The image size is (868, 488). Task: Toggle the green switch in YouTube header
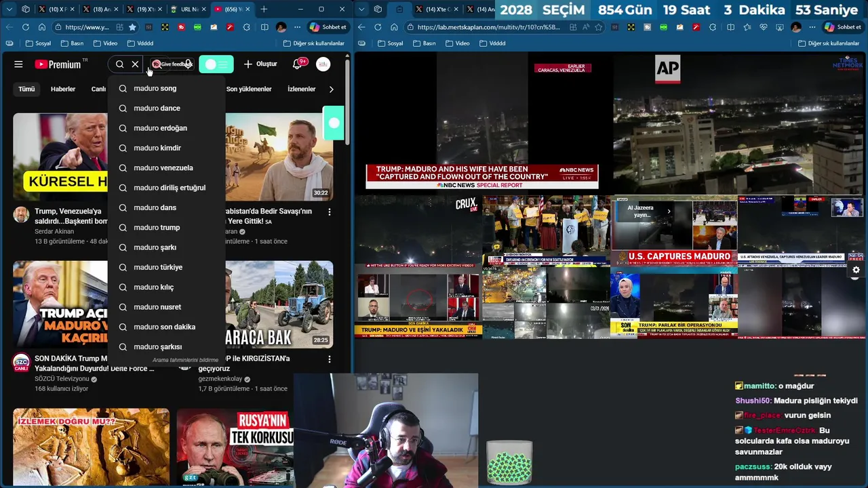(216, 64)
